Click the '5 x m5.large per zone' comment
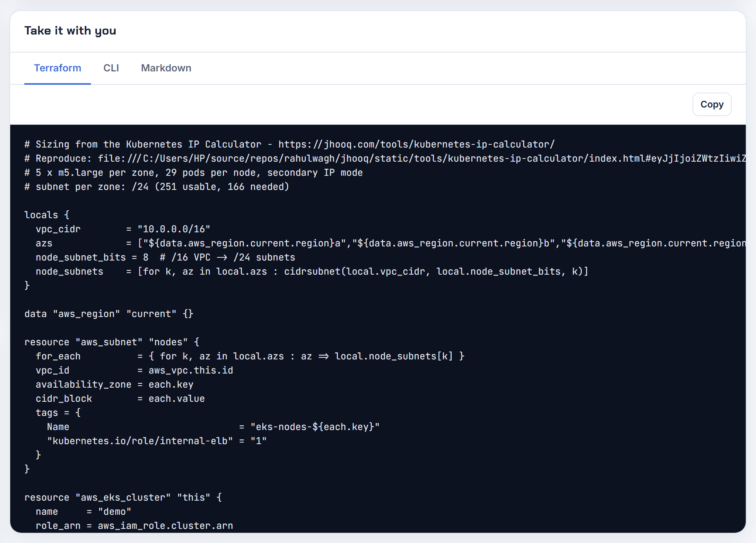 (x=193, y=173)
